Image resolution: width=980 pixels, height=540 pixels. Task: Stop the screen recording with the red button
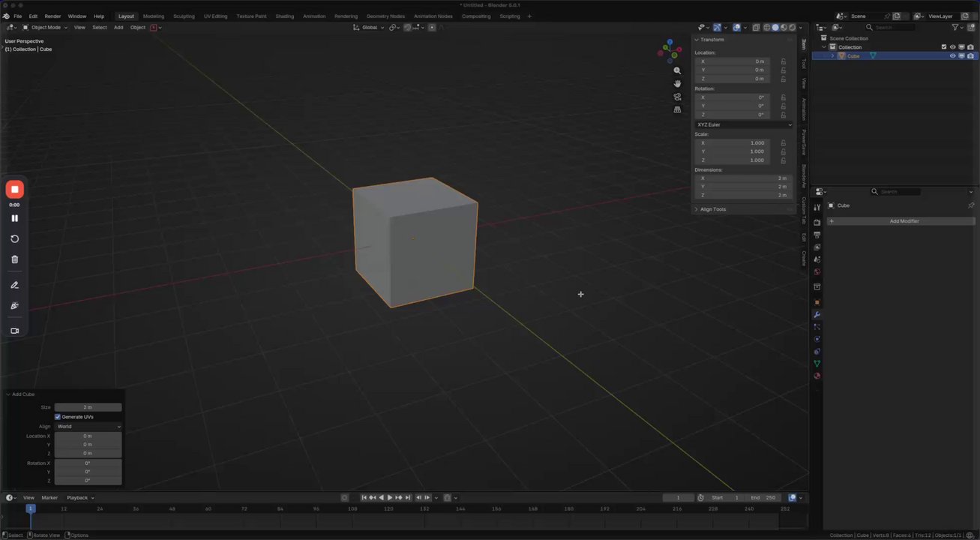pos(14,189)
